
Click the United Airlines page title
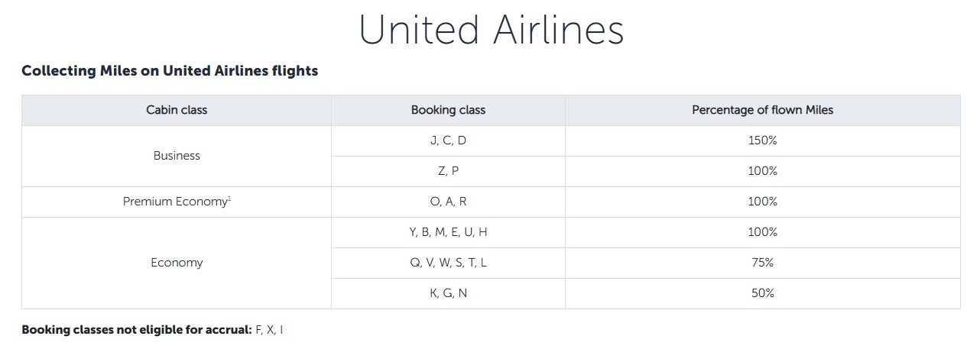490,31
